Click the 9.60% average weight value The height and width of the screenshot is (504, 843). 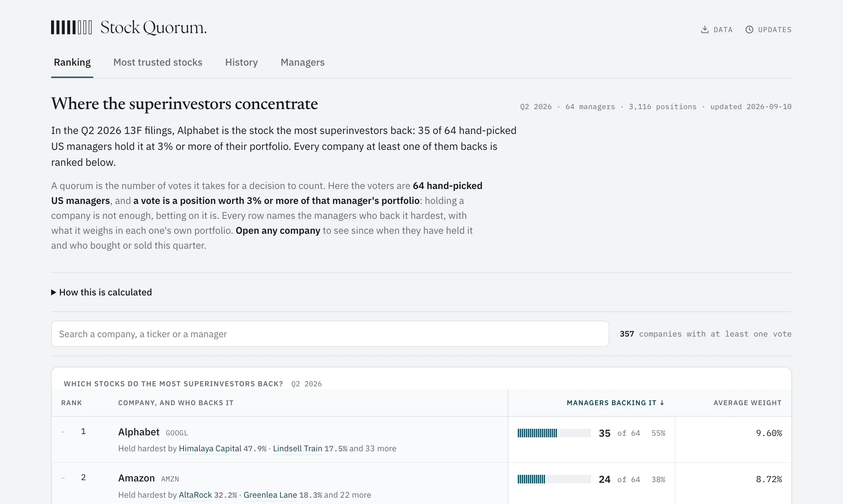[x=769, y=433]
